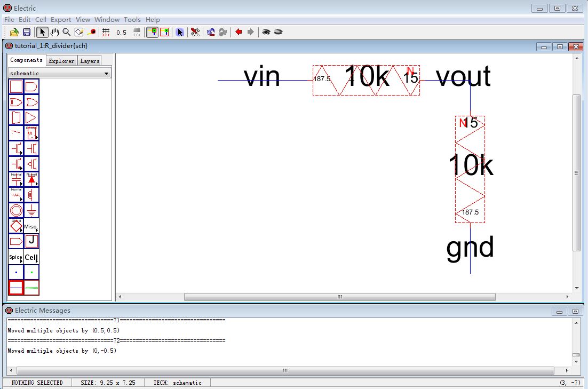Save the library with the floppy icon
The image size is (588, 389).
pos(27,32)
